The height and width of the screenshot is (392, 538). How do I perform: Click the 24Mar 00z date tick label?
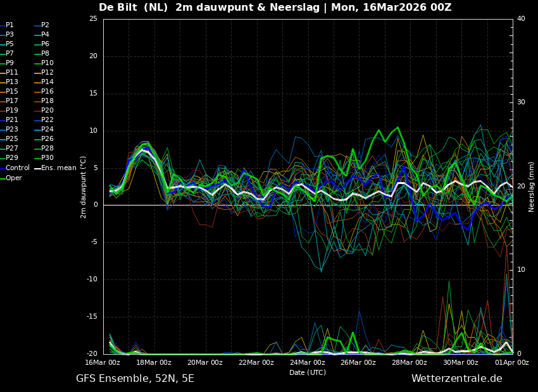[x=308, y=362]
